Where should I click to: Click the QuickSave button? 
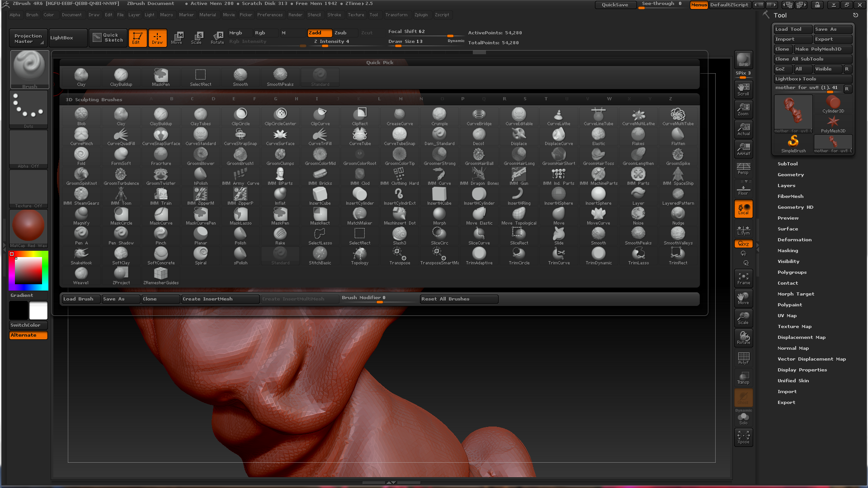[x=615, y=5]
